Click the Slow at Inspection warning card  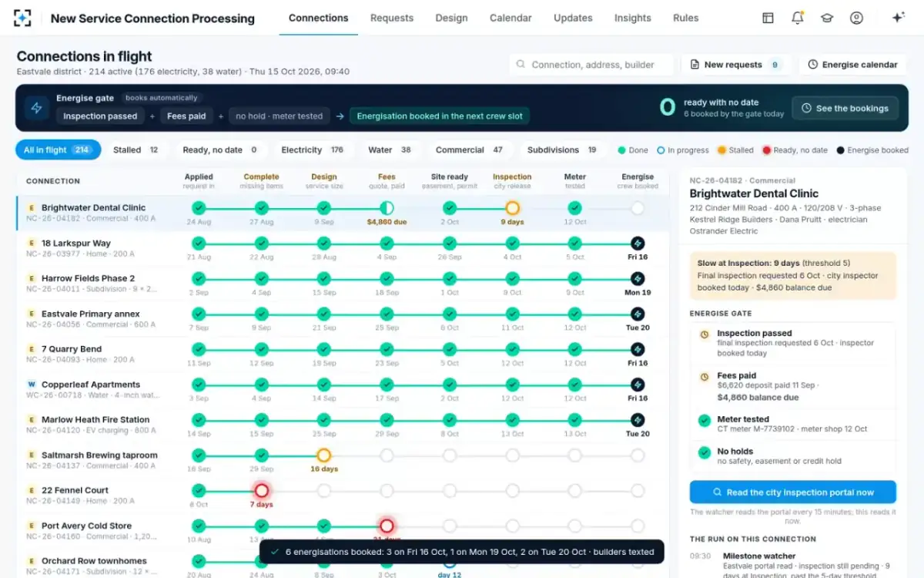pos(792,276)
